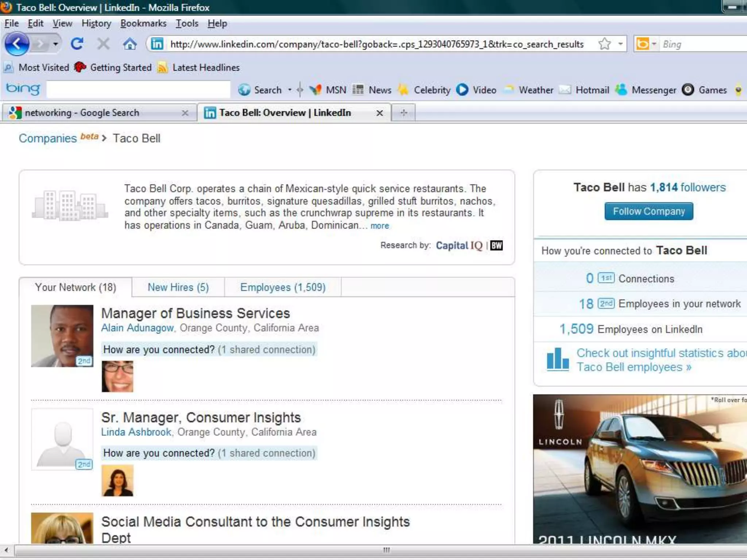Open the insightful statistics about Taco Bell employees link
This screenshot has width=747, height=560.
coord(661,360)
